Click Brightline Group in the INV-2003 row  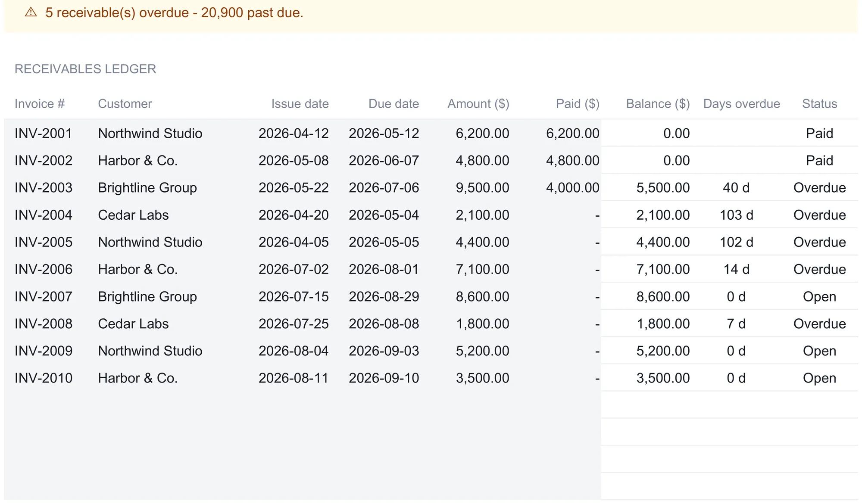point(147,188)
